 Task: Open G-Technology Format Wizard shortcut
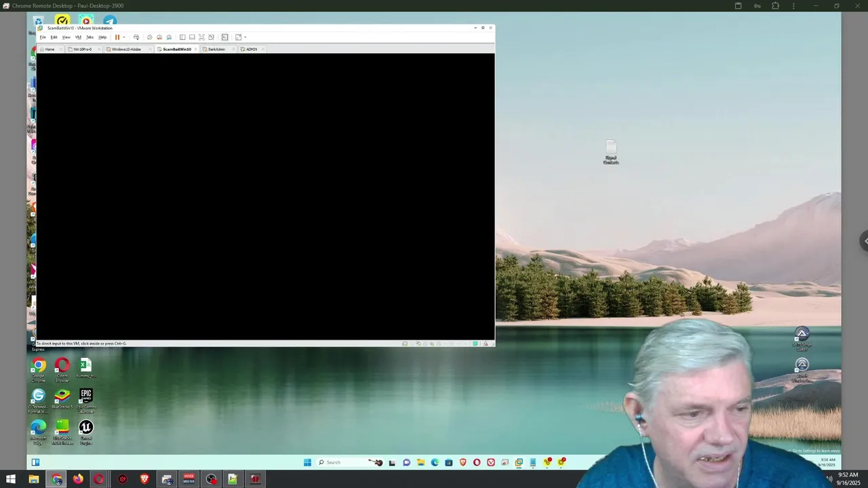tap(39, 401)
